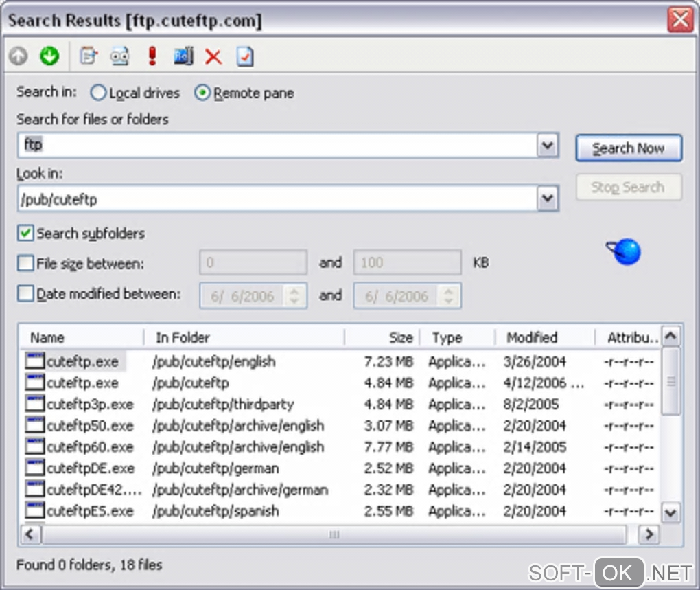Click the properties checkmark page icon
The width and height of the screenshot is (700, 590).
(x=245, y=57)
